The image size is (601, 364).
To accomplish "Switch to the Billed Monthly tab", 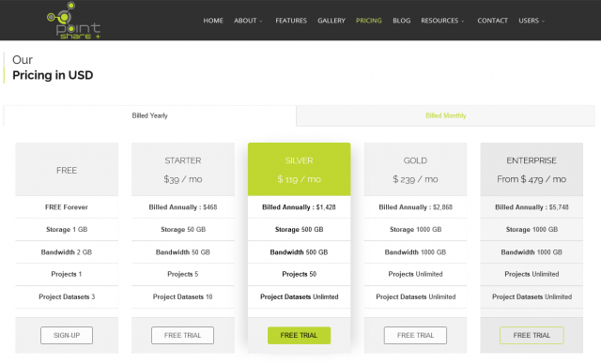I will [x=446, y=115].
